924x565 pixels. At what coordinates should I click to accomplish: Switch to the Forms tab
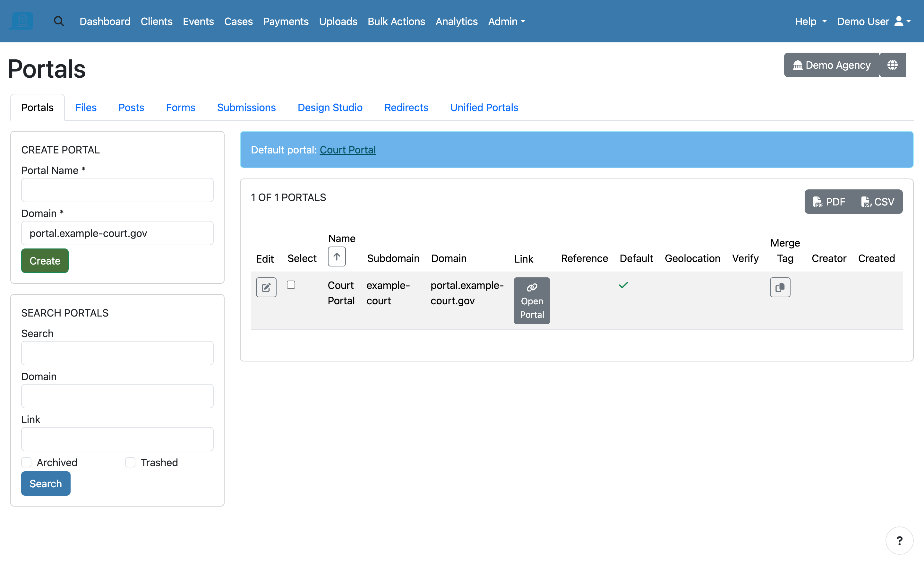coord(180,107)
